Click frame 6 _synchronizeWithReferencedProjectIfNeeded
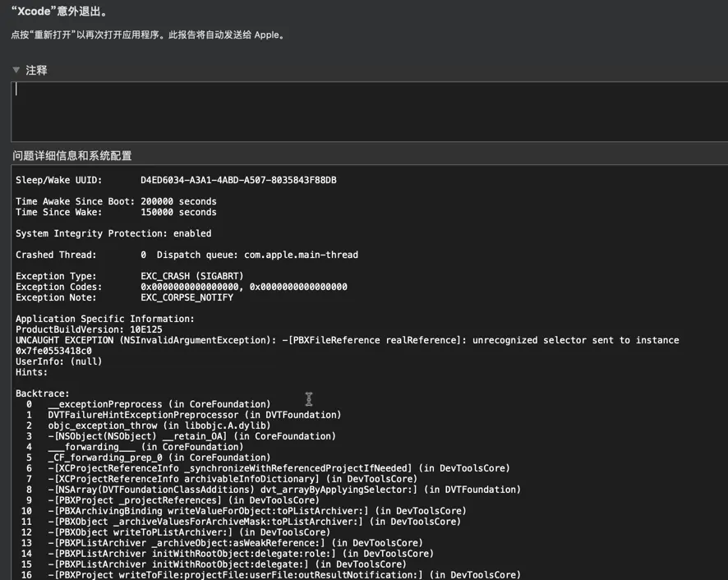Screen dimensions: 728x580 [267, 468]
